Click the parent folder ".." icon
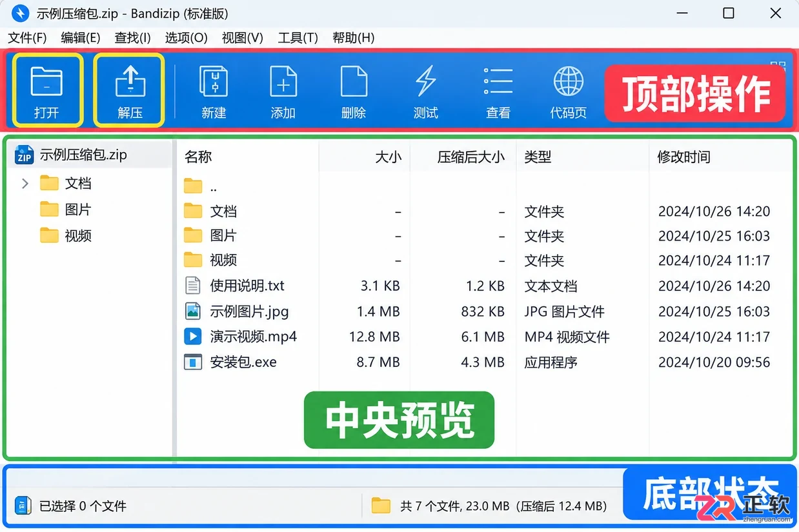Image resolution: width=799 pixels, height=532 pixels. [193, 186]
